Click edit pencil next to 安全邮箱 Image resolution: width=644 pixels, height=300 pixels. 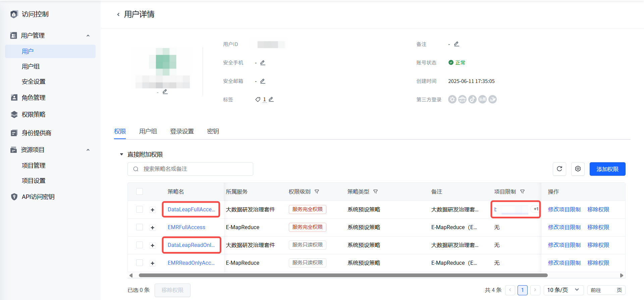[263, 81]
